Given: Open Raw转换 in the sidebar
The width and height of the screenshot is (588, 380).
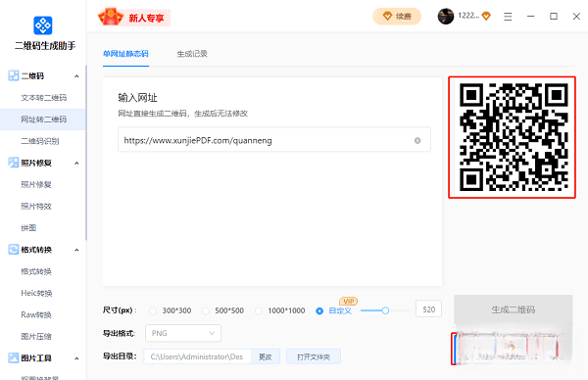Looking at the screenshot, I should pos(36,315).
